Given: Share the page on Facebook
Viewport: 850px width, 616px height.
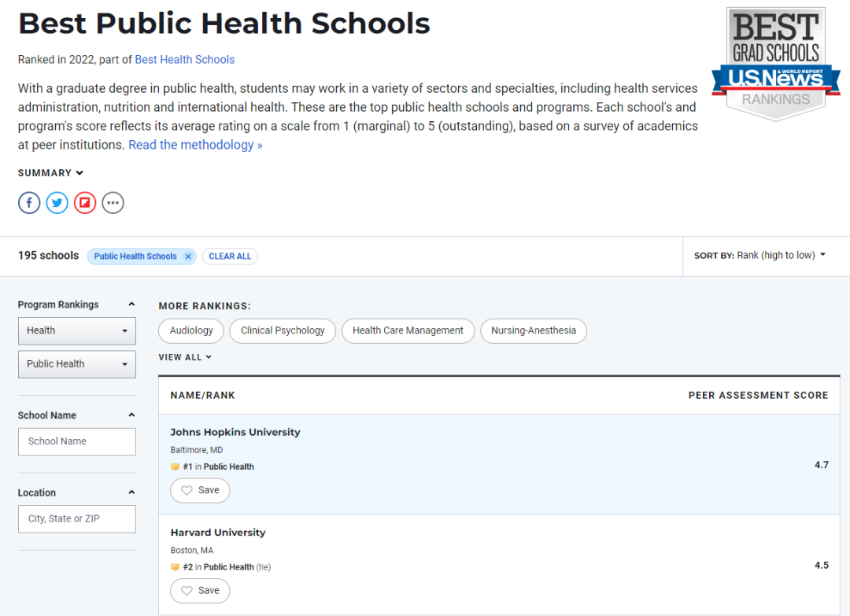Looking at the screenshot, I should coord(29,203).
